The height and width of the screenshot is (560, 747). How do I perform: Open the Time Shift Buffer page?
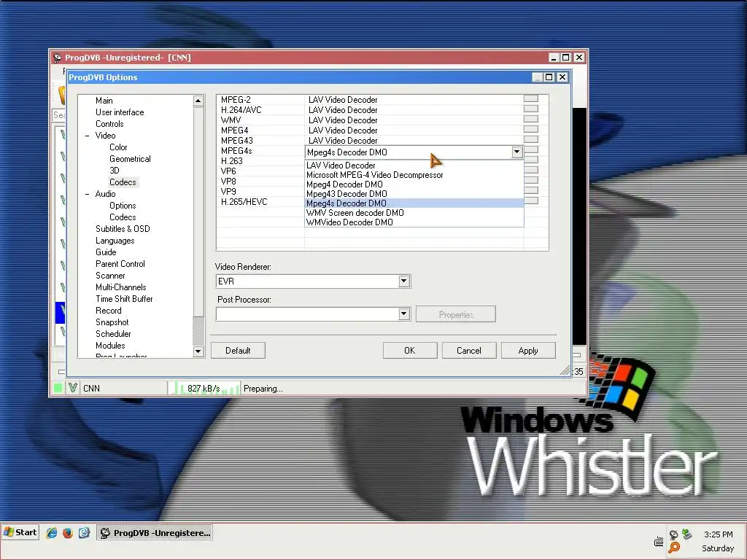(124, 299)
